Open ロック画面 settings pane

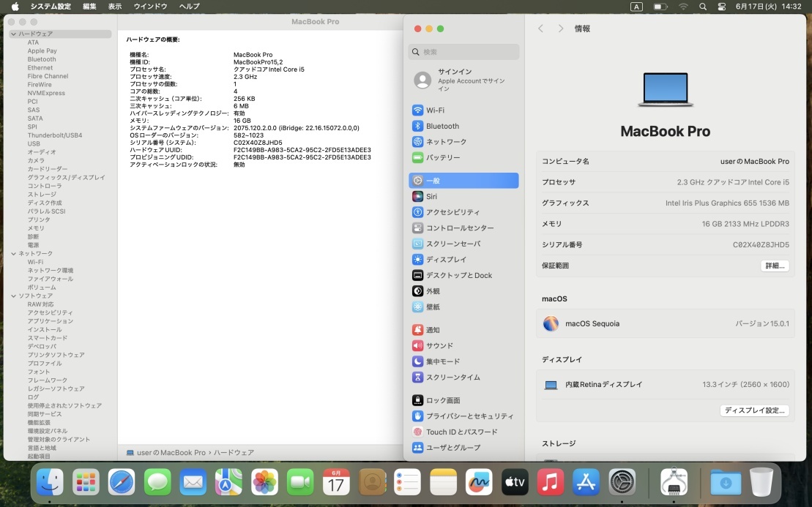[463, 400]
